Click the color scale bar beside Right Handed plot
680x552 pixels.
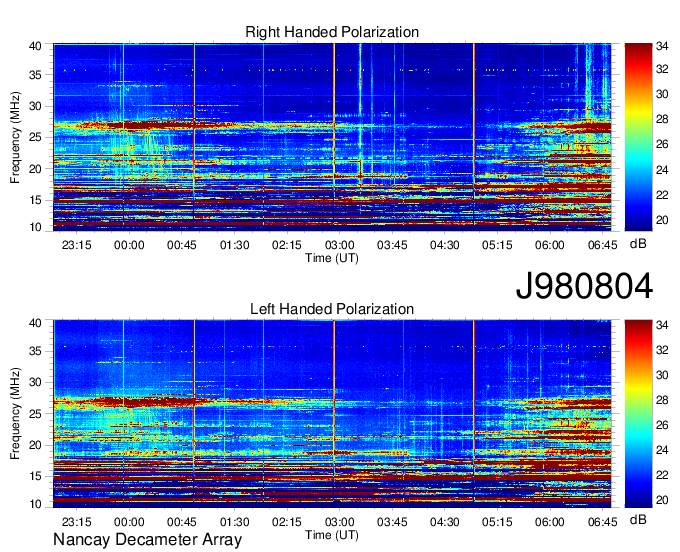[638, 137]
